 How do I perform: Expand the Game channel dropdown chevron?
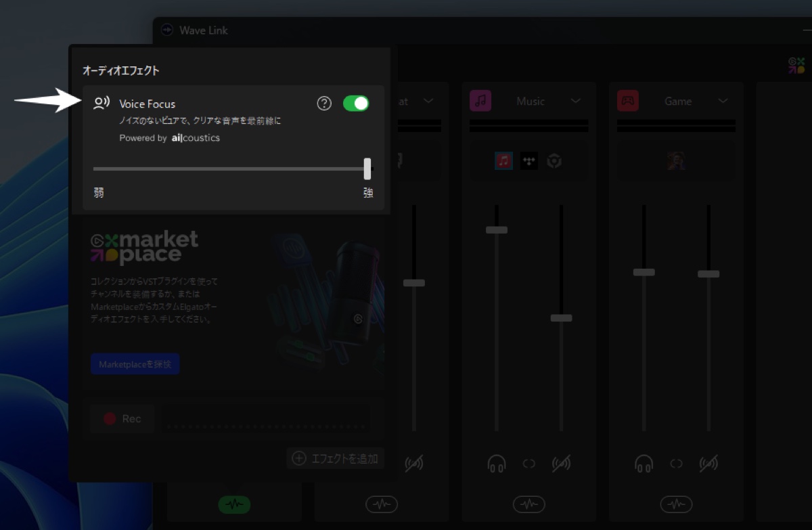tap(723, 101)
